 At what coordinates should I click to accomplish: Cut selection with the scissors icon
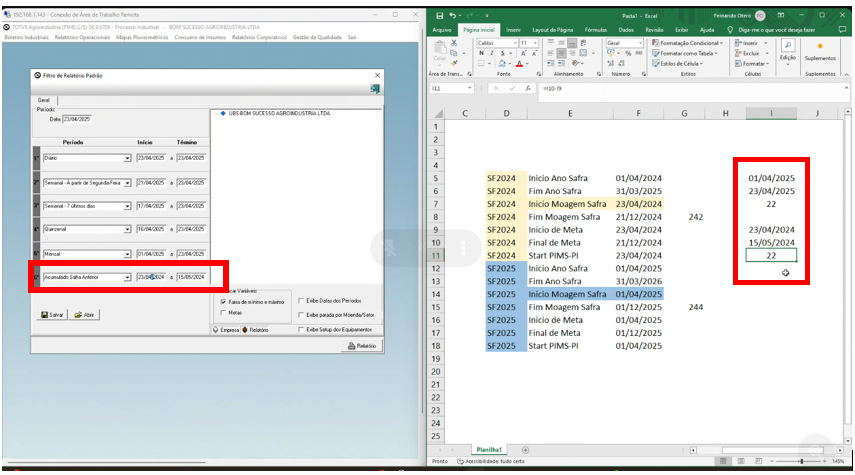click(x=454, y=43)
